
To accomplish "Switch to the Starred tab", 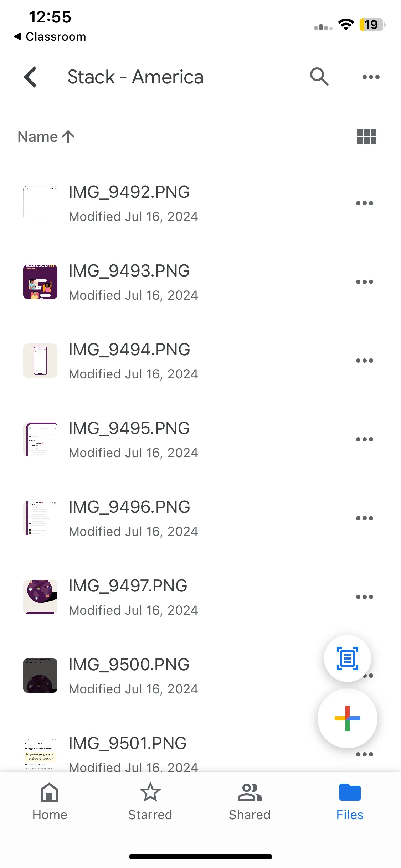I will [x=150, y=802].
